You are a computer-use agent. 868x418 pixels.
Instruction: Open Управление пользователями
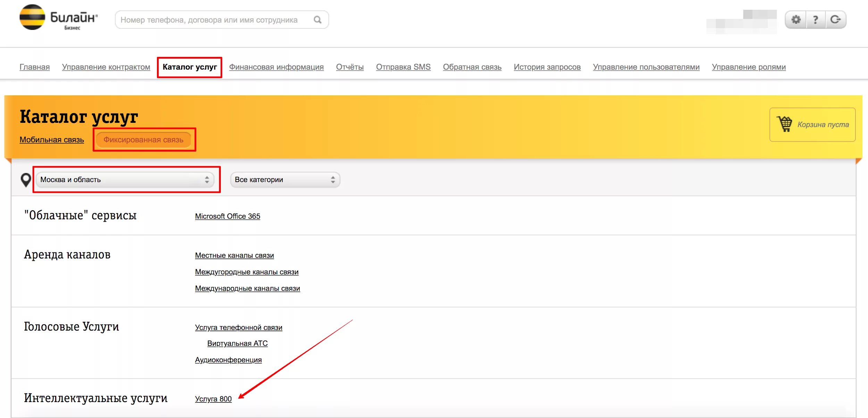point(646,67)
